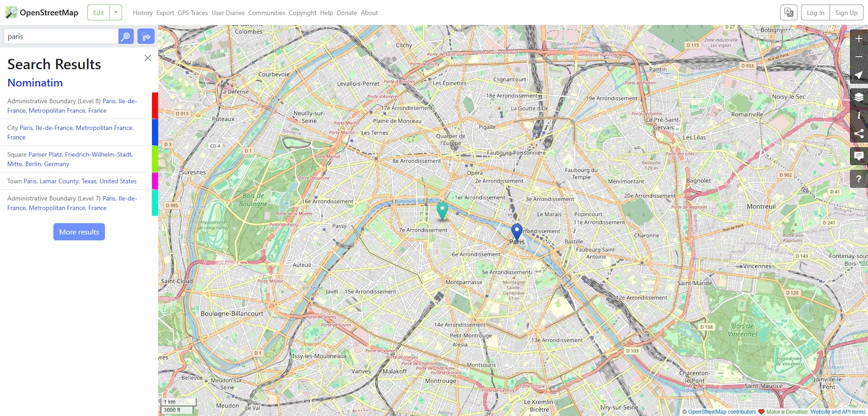Click the green teal map marker

click(x=443, y=211)
